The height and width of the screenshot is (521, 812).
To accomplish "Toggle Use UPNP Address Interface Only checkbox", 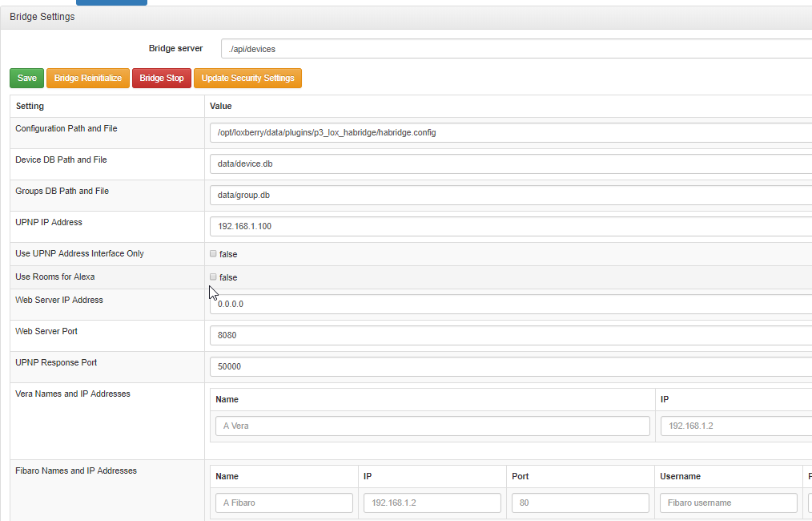I will pos(213,253).
